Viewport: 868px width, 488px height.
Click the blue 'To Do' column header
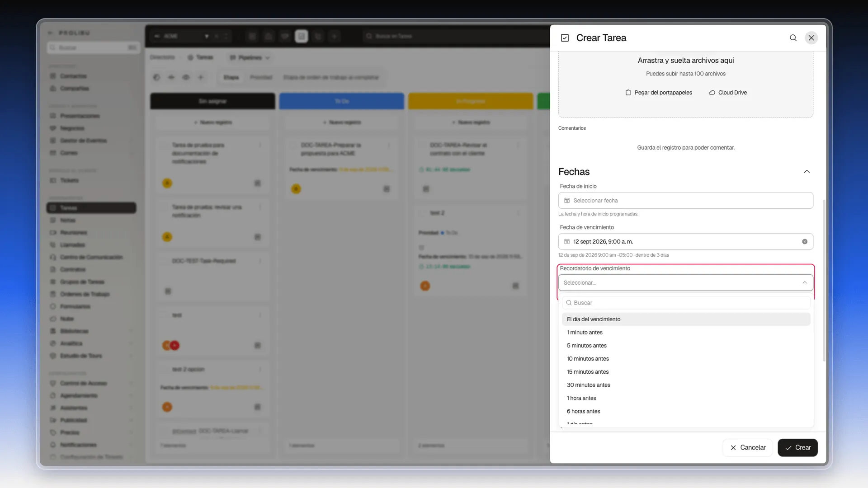(342, 101)
